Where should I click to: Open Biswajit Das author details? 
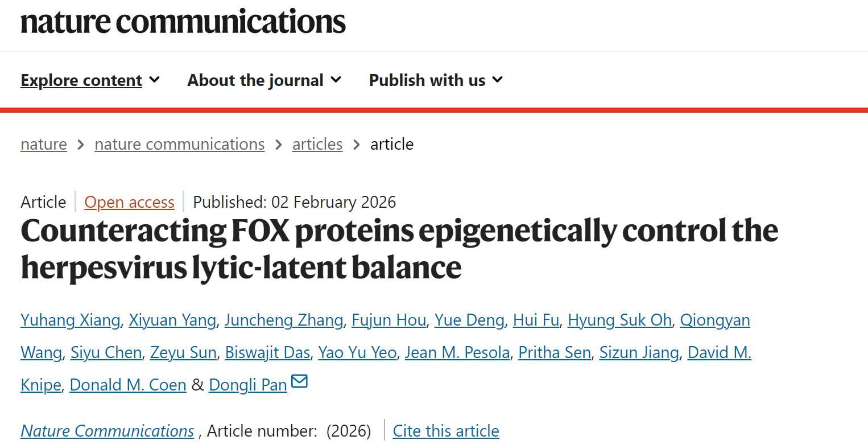coord(267,353)
